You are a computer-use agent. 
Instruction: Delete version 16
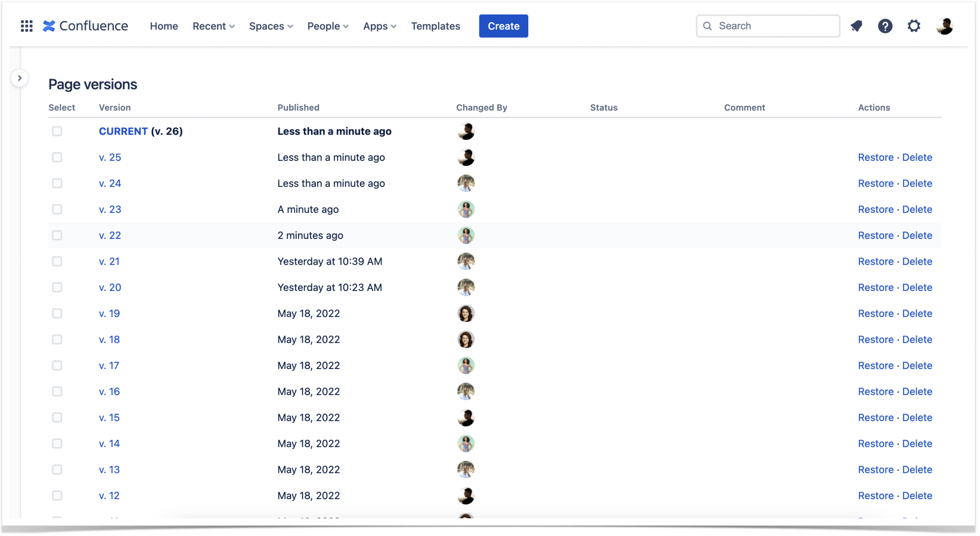click(917, 391)
